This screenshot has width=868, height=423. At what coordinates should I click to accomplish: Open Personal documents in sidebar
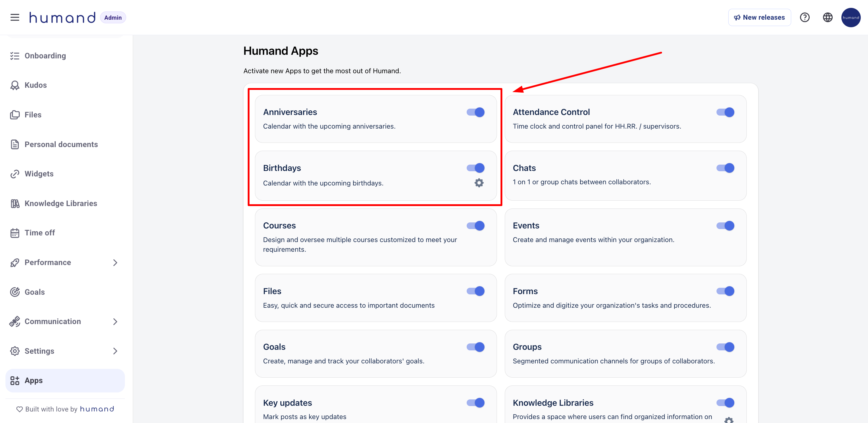61,144
